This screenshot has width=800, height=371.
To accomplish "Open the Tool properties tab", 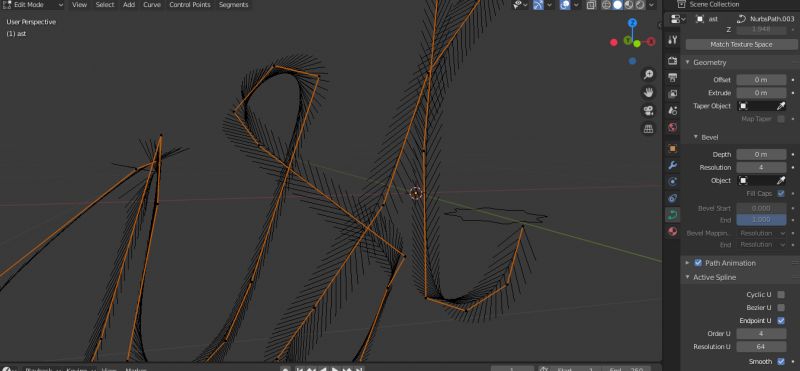I will [x=672, y=40].
